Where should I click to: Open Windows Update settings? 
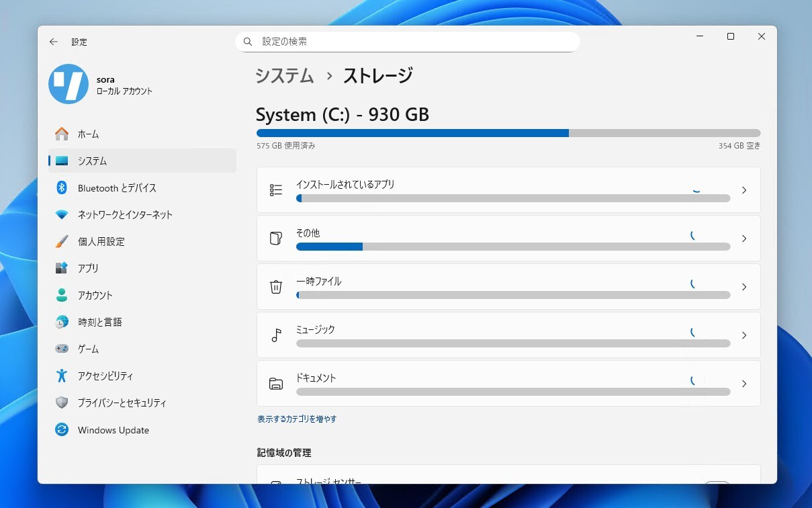coord(113,430)
